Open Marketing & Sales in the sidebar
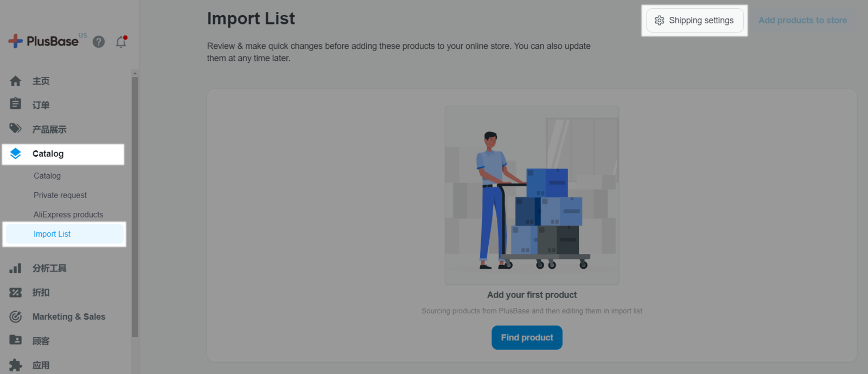868x374 pixels. click(x=69, y=316)
